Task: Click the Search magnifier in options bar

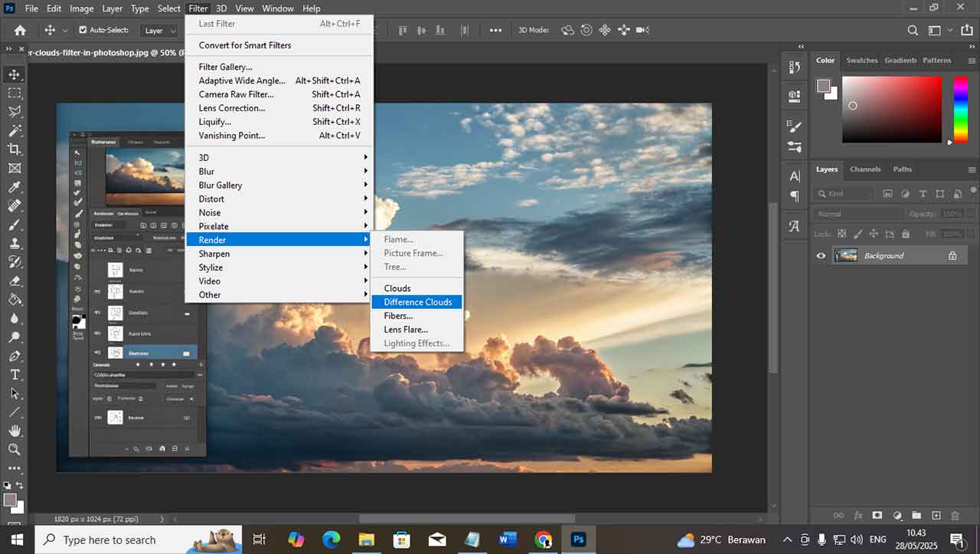Action: tap(913, 30)
